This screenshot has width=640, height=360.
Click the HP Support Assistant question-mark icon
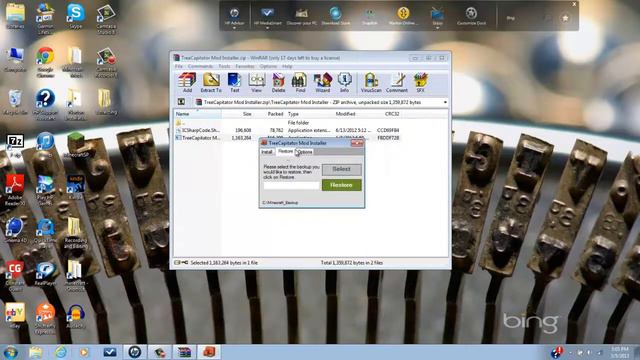tap(45, 104)
